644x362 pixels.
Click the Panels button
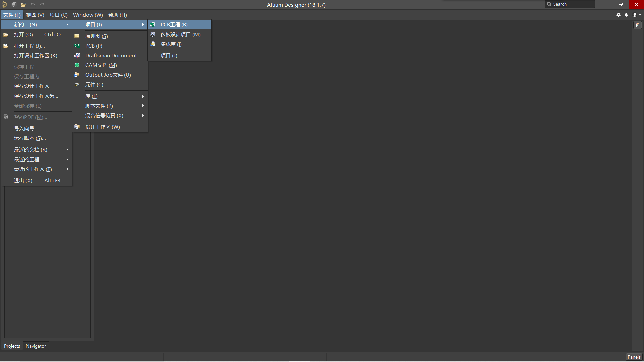tap(634, 357)
